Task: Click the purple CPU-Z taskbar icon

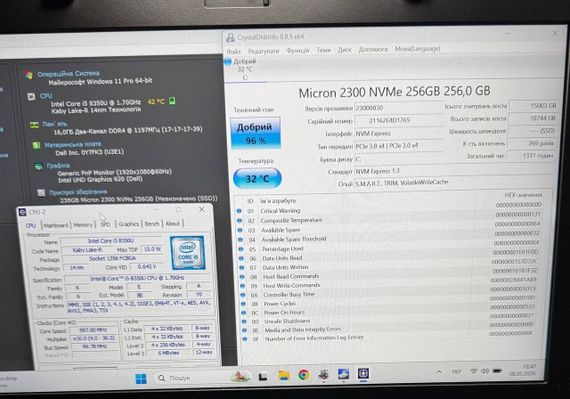Action: coord(364,373)
